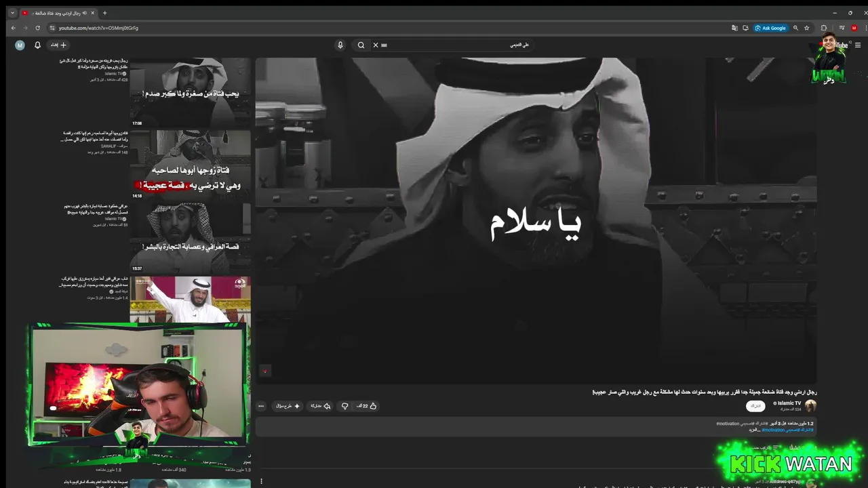
Task: Go back in browser history
Action: point(13,28)
